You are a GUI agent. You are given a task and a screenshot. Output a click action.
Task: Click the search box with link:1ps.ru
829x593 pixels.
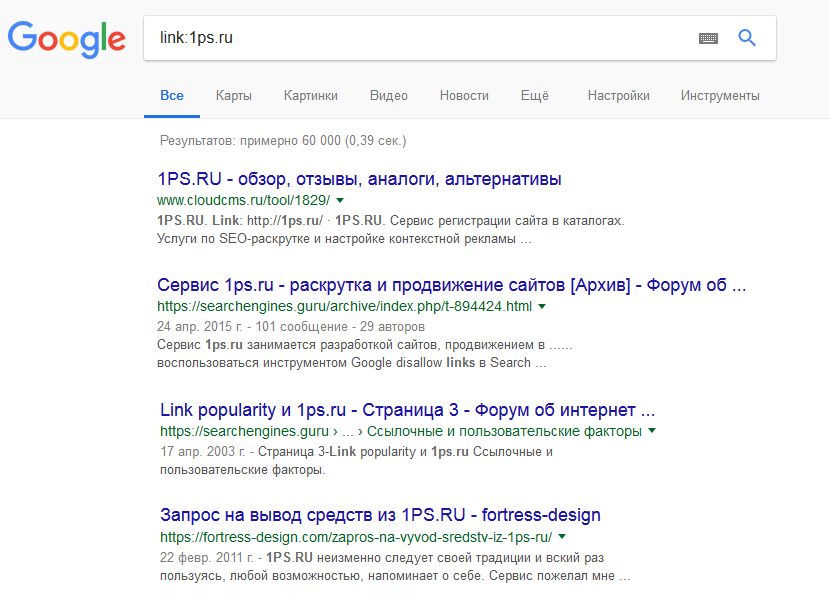point(420,38)
